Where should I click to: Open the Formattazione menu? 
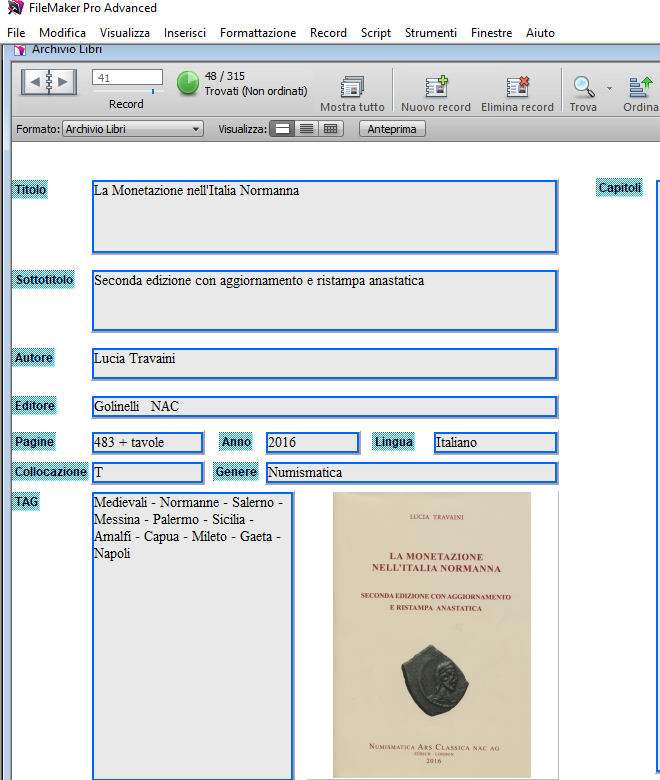click(x=258, y=33)
